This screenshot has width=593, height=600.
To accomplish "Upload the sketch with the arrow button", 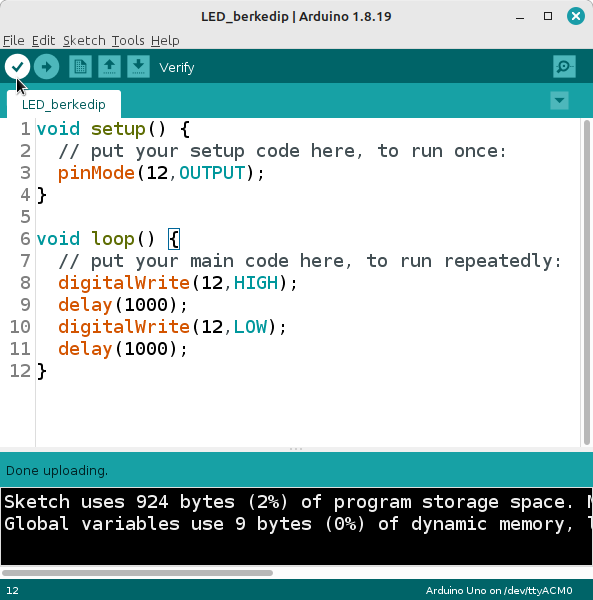I will click(46, 67).
